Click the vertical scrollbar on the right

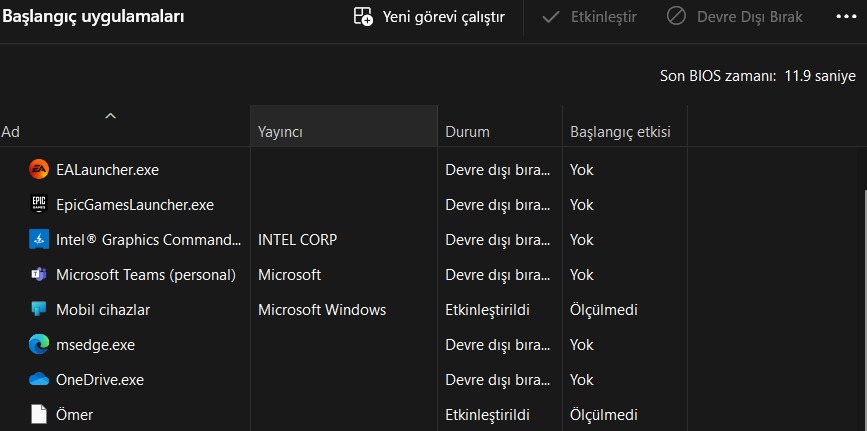tap(864, 310)
